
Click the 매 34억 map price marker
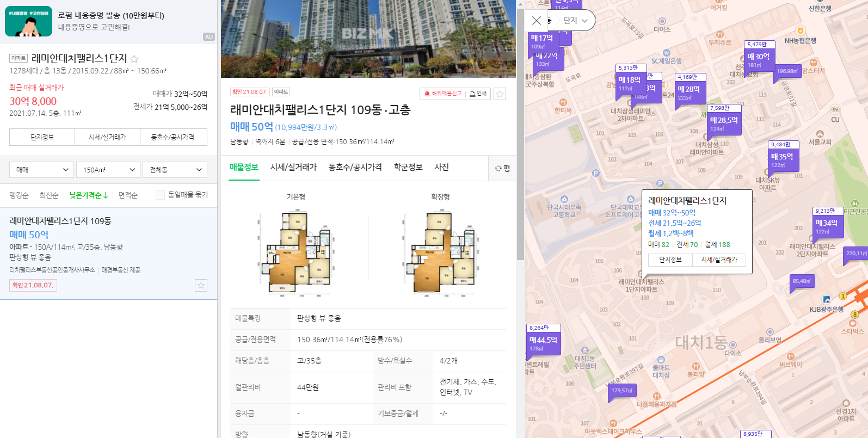pos(827,223)
